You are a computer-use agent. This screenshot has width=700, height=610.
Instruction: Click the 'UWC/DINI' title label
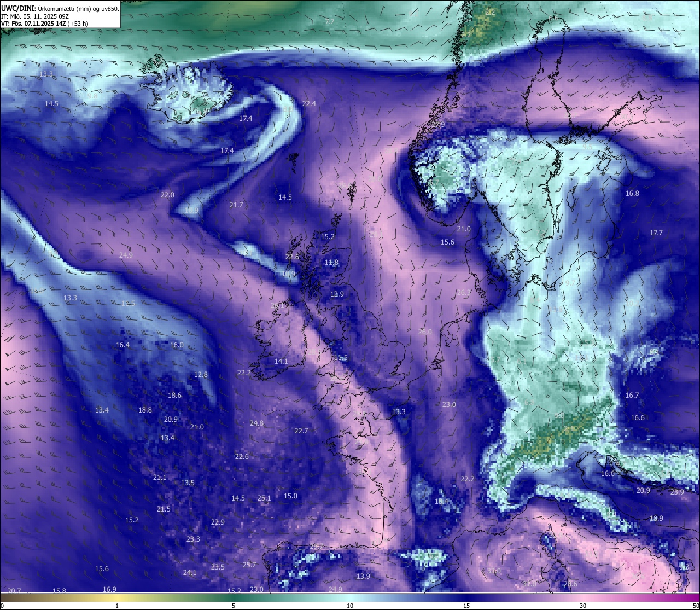click(x=19, y=8)
